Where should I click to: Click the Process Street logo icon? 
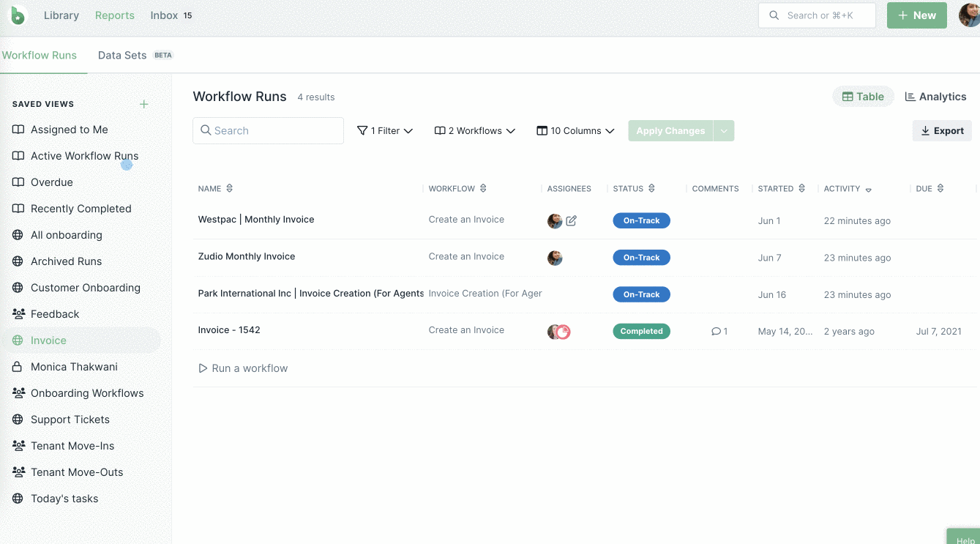tap(18, 15)
